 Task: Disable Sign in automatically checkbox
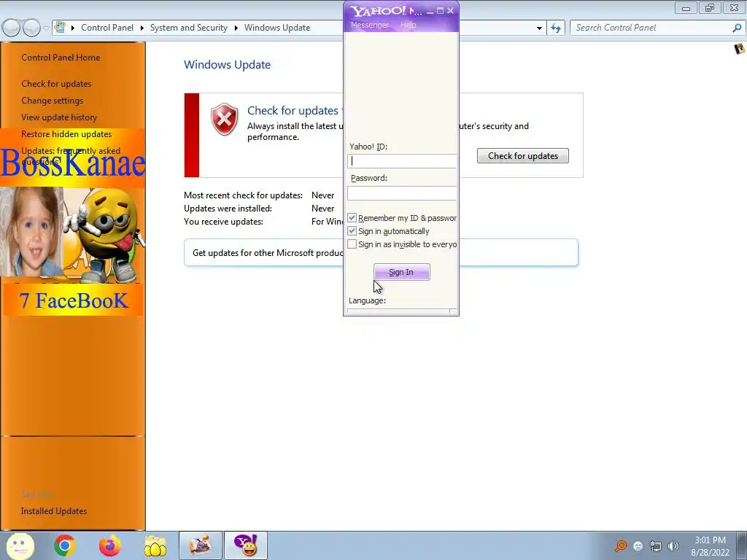[x=352, y=231]
